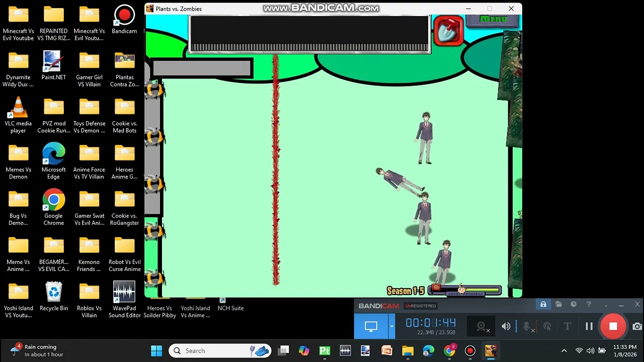Show hidden system tray icons
The width and height of the screenshot is (644, 362).
click(x=564, y=351)
